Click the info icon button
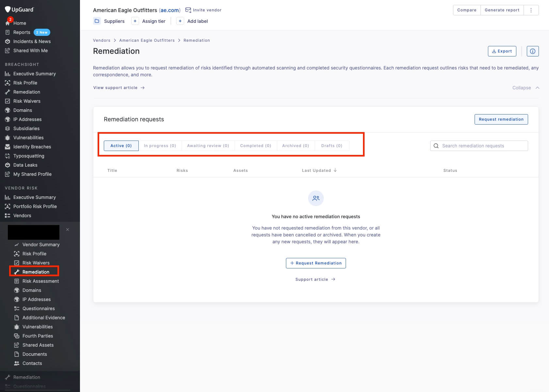The height and width of the screenshot is (392, 549). pos(533,51)
